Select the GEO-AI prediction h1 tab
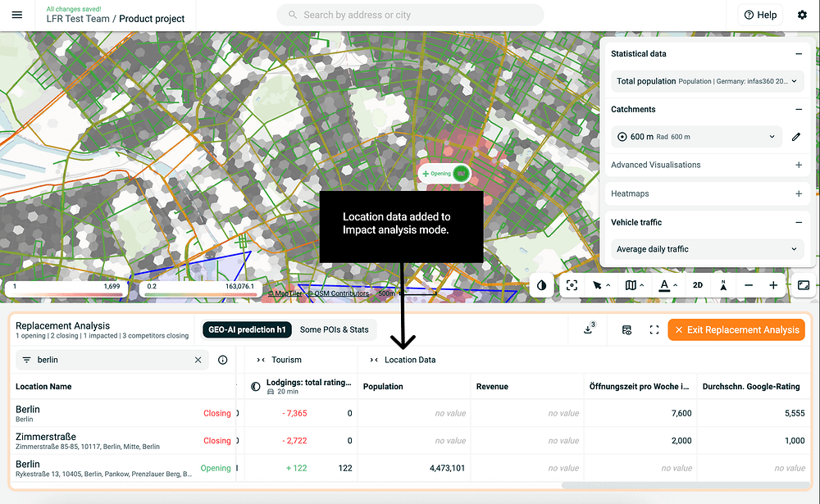 247,330
